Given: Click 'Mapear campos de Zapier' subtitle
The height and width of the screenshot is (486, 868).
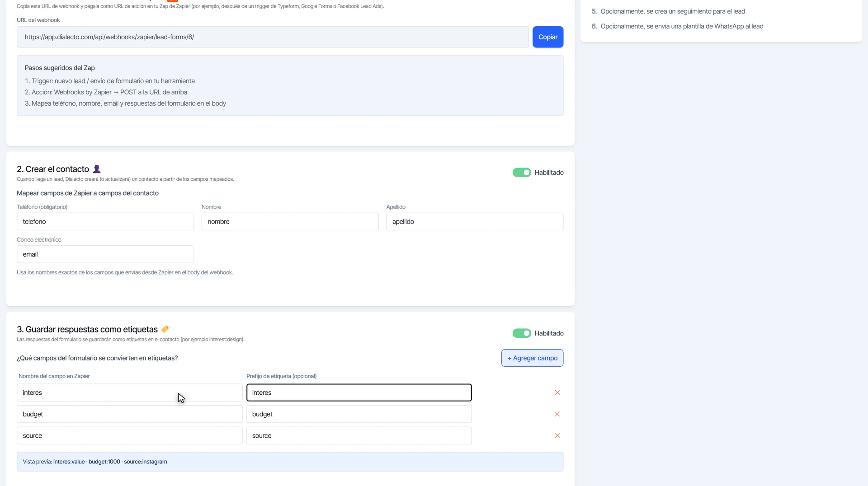Looking at the screenshot, I should pos(88,193).
